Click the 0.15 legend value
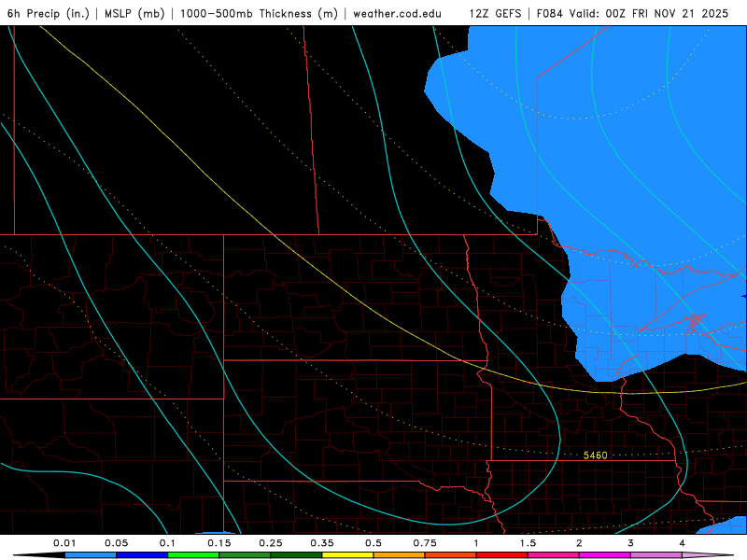This screenshot has width=747, height=560. click(x=219, y=543)
